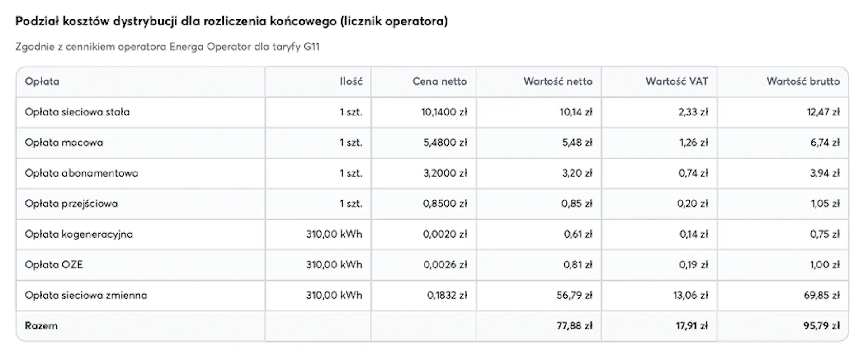Click the total gross value 95,79 zł

pyautogui.click(x=821, y=326)
